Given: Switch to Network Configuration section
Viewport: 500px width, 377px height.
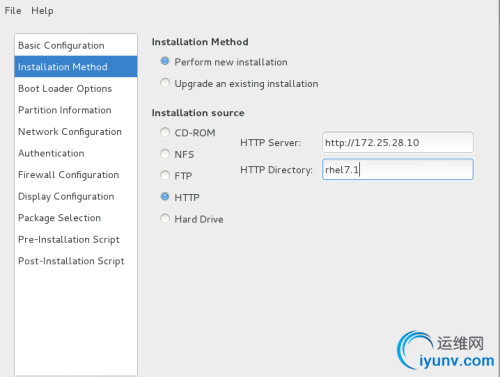Looking at the screenshot, I should coord(76,132).
